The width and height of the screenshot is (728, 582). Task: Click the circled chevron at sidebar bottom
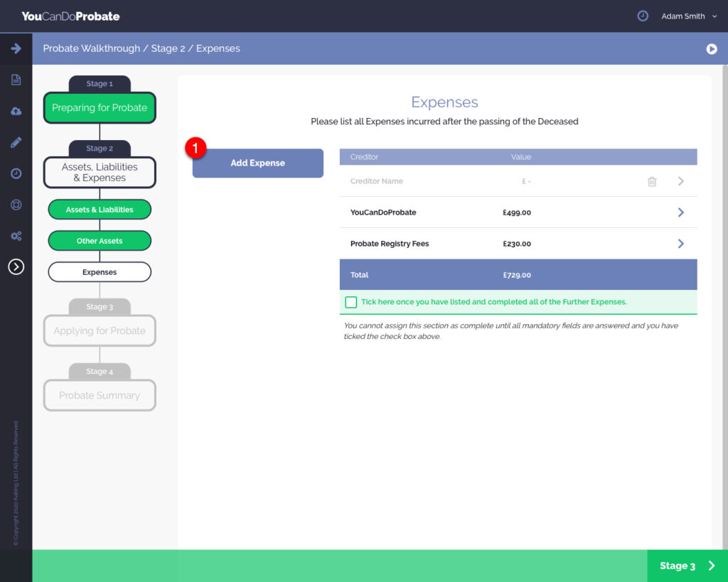click(16, 266)
